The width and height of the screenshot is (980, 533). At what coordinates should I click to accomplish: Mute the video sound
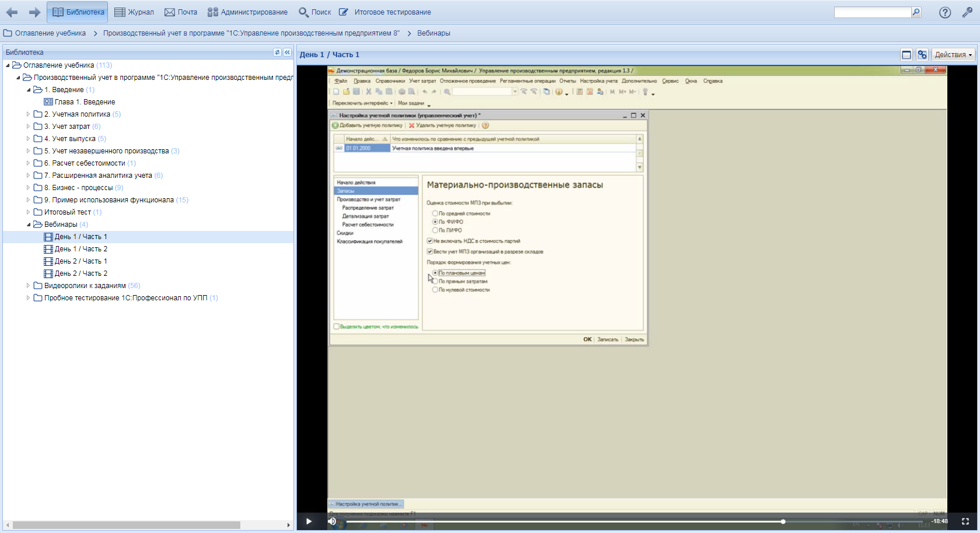click(332, 521)
